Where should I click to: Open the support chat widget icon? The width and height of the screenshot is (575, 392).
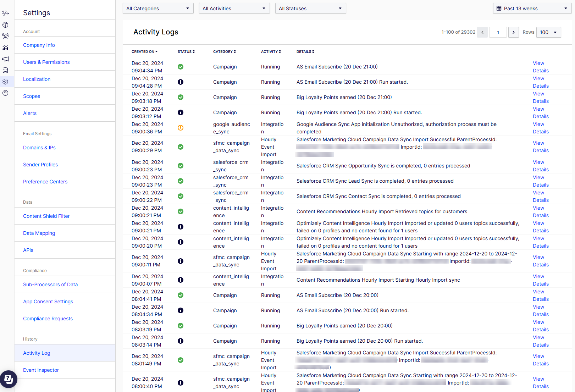point(9,379)
